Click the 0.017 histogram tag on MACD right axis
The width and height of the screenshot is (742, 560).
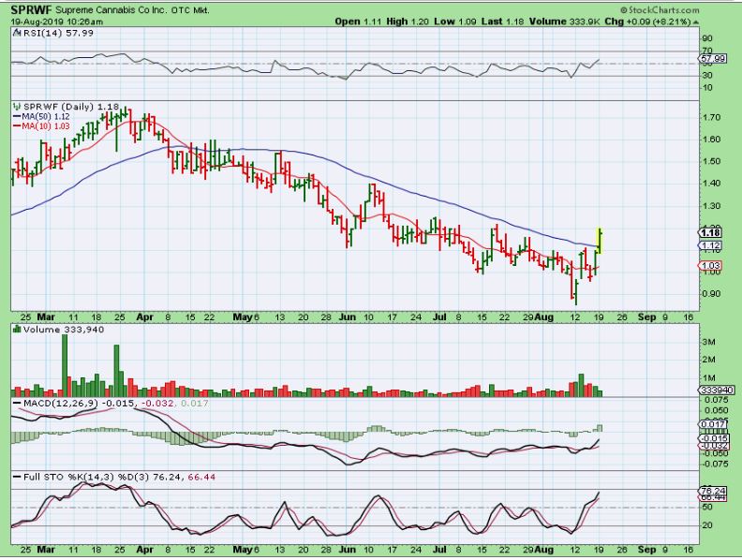coord(713,424)
